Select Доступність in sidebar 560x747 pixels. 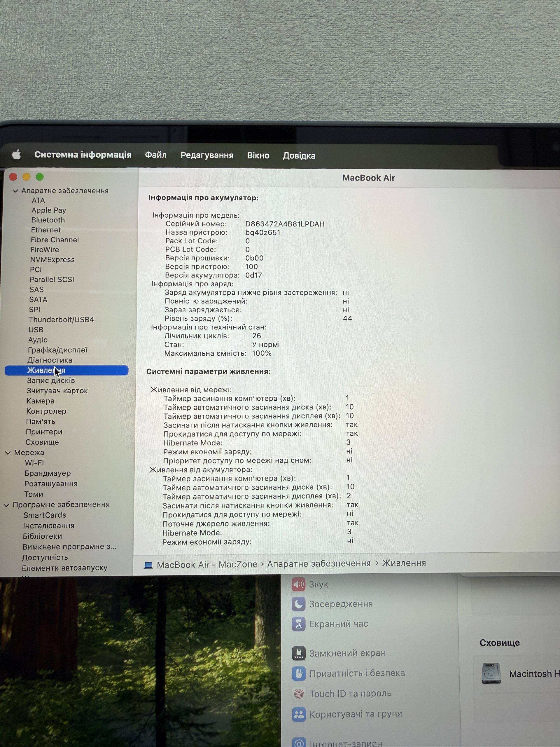pyautogui.click(x=45, y=558)
